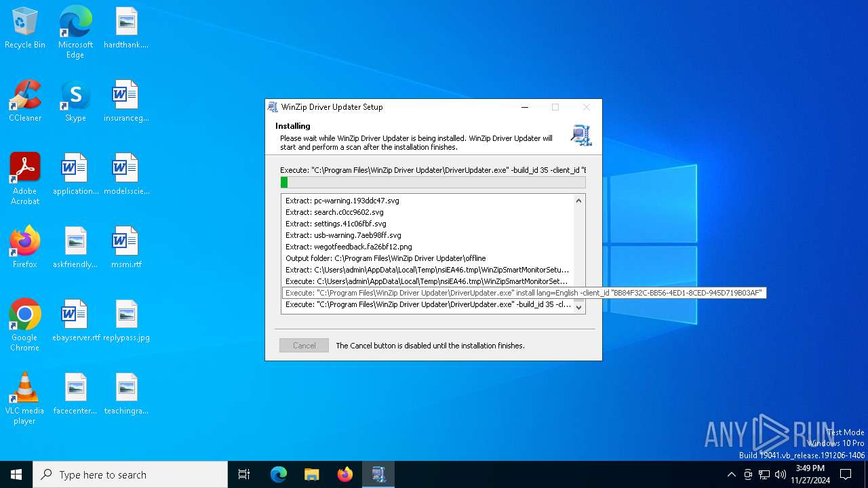Screen dimensions: 868x488
Task: Open Skype desktop shortcut
Action: tap(75, 101)
